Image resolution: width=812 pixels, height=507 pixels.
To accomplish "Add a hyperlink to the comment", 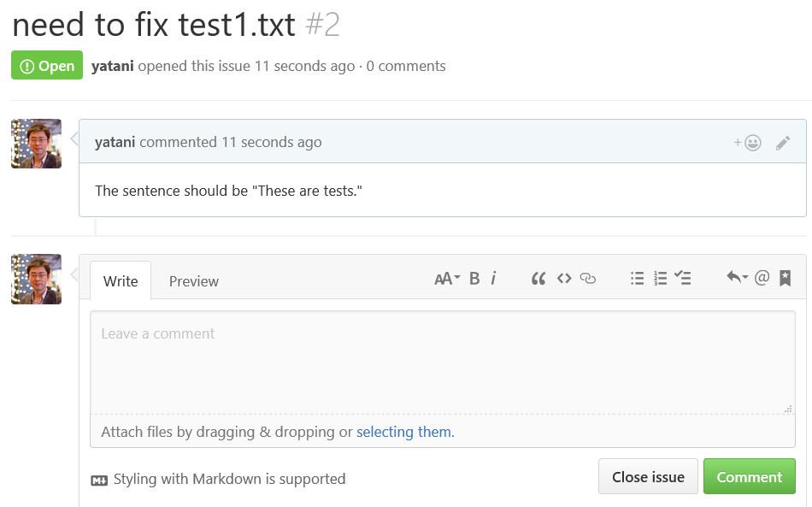I will 588,279.
